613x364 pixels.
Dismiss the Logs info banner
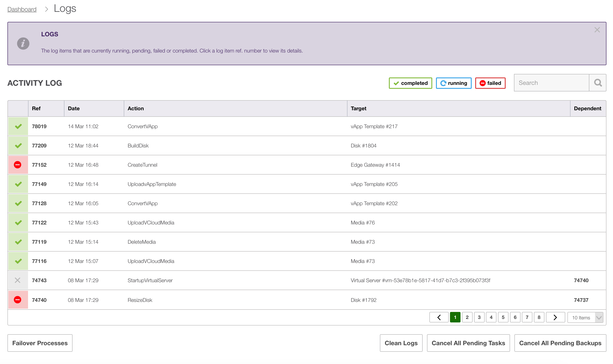coord(597,30)
